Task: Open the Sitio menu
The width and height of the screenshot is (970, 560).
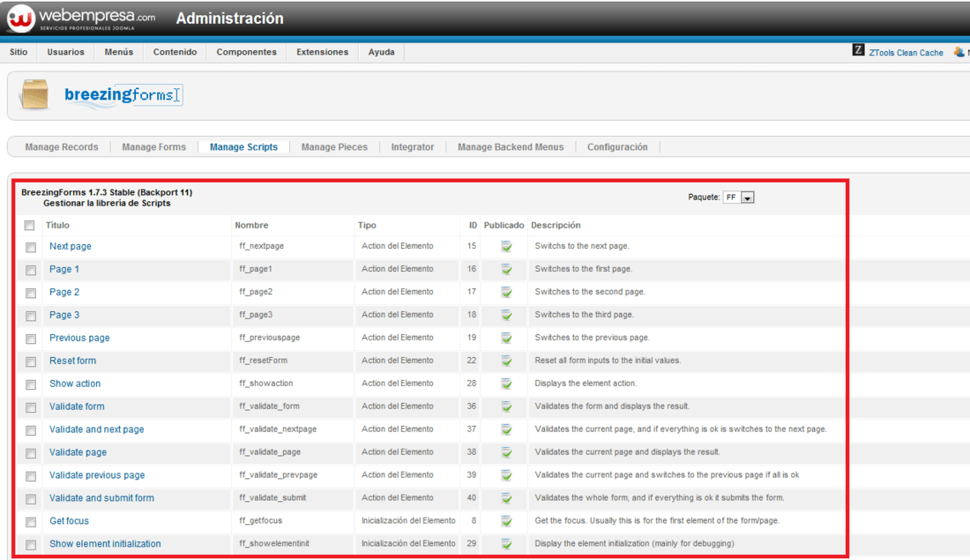Action: [19, 52]
